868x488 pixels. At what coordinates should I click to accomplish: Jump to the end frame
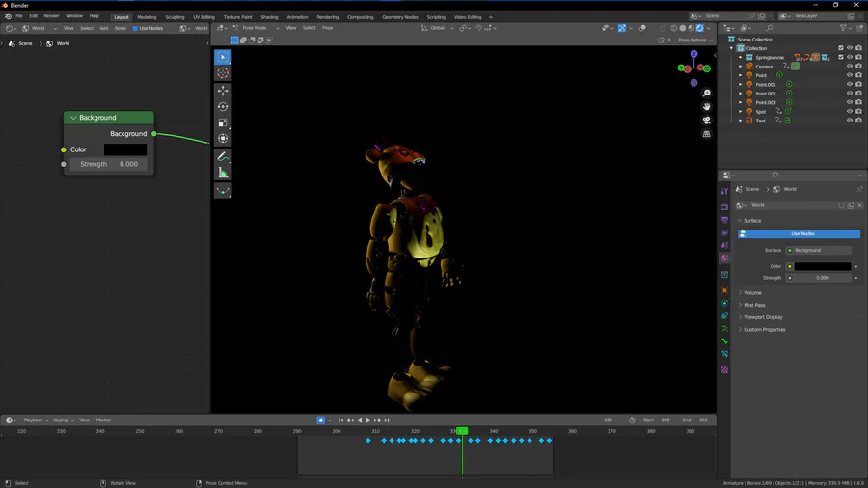point(387,420)
